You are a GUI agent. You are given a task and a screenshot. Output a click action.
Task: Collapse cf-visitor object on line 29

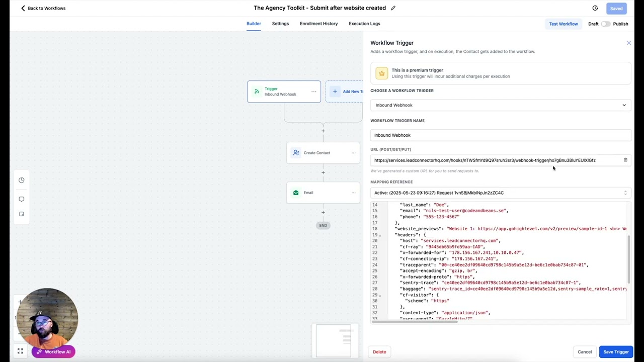(x=380, y=295)
